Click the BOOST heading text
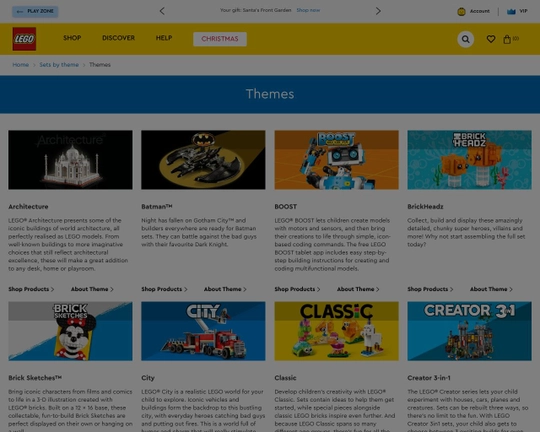 [285, 207]
